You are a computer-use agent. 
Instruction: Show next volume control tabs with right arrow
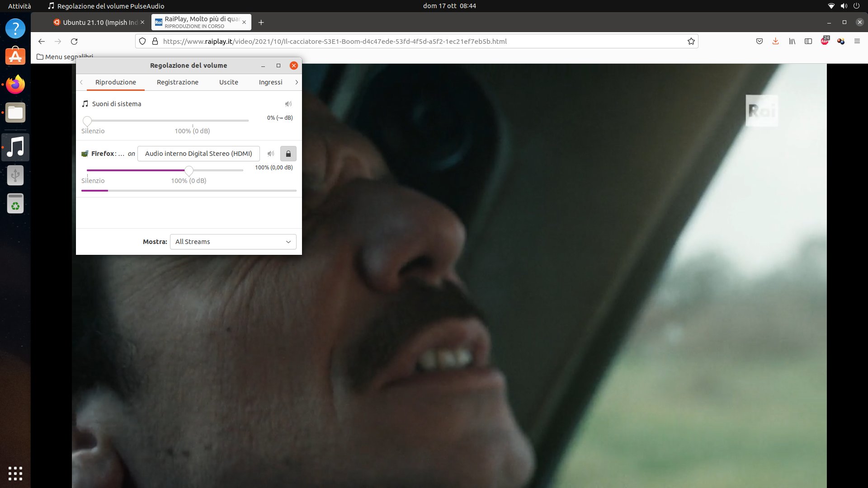click(x=297, y=82)
